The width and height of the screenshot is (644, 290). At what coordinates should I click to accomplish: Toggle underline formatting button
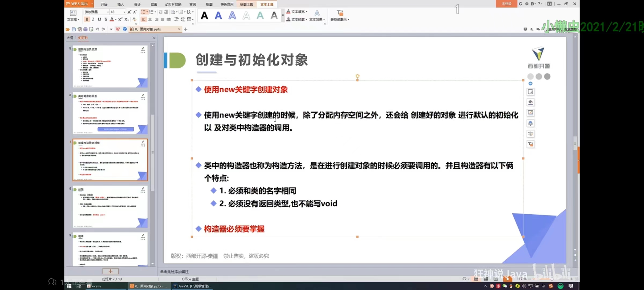point(99,19)
